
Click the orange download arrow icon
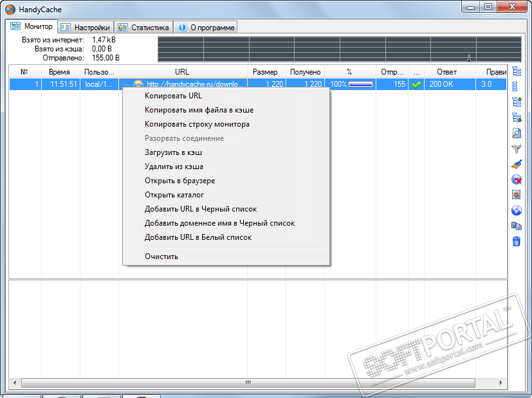[516, 195]
